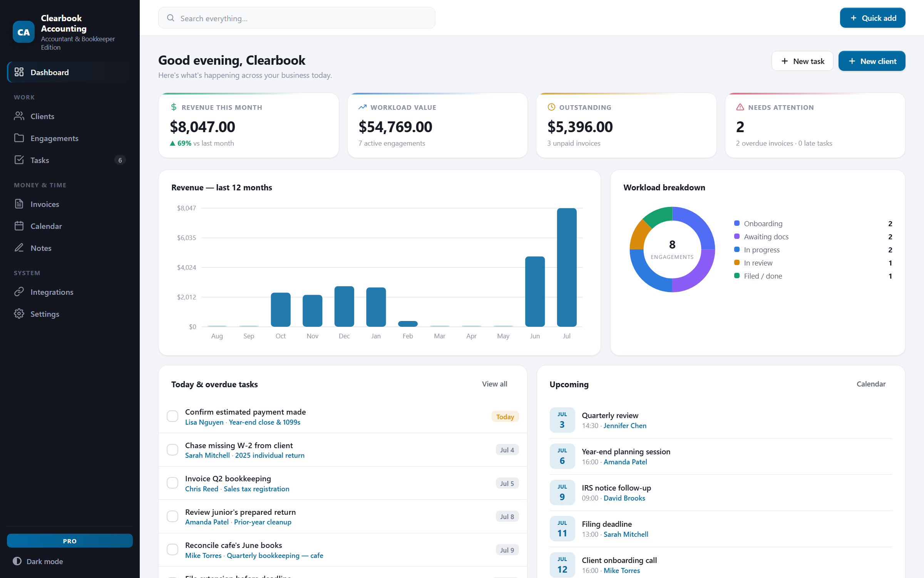Image resolution: width=924 pixels, height=578 pixels.
Task: Click the Integrations link icon
Action: click(19, 292)
